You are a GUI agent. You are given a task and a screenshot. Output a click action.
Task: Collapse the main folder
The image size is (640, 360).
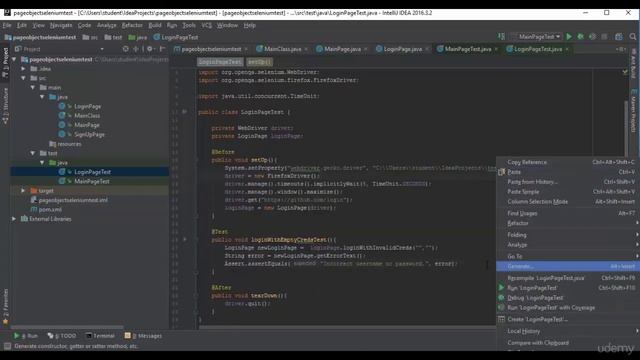pos(33,87)
